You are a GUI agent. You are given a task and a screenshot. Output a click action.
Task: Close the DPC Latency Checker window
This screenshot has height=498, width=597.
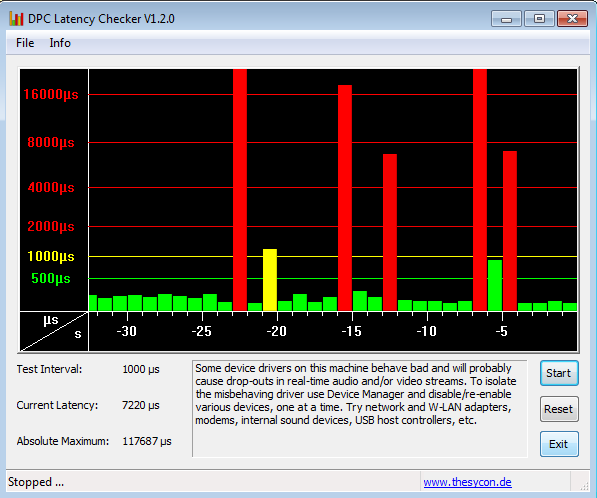tap(572, 19)
